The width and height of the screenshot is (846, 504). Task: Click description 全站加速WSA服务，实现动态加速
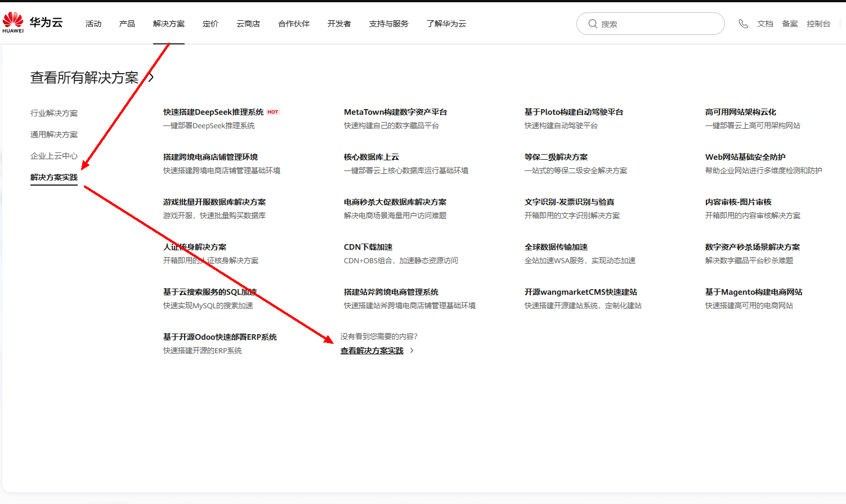coord(580,260)
